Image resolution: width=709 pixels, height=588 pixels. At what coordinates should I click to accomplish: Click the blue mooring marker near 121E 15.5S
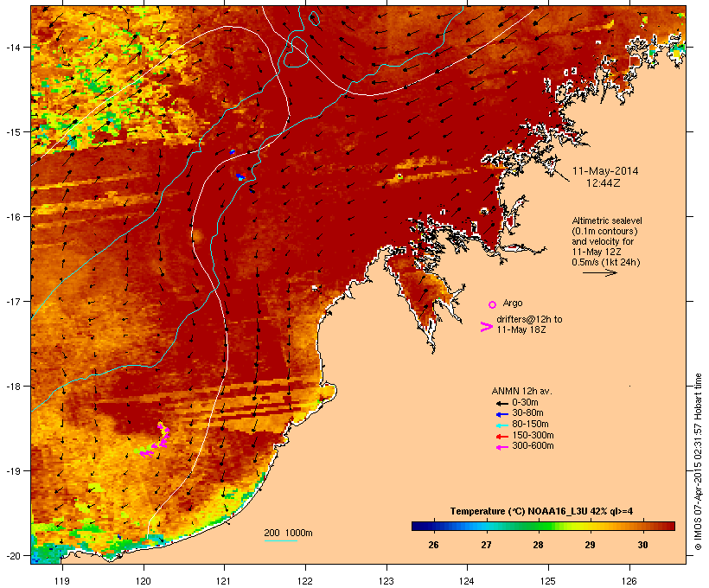pos(240,176)
